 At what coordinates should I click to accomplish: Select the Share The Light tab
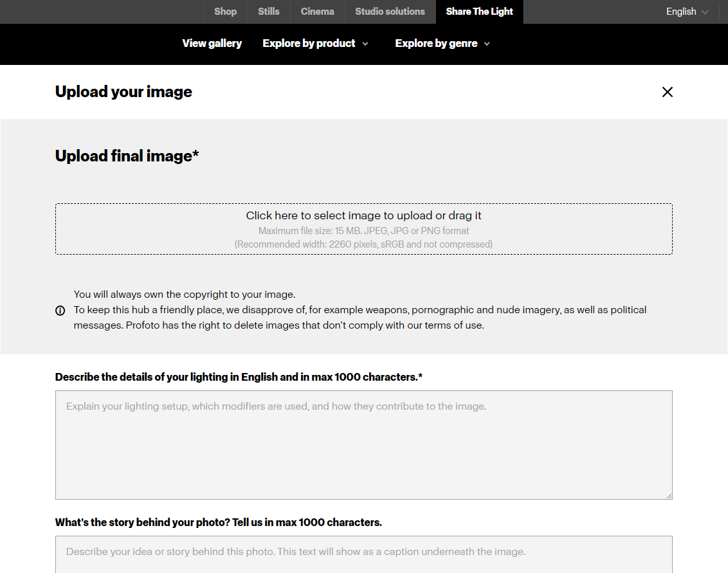[x=479, y=12]
